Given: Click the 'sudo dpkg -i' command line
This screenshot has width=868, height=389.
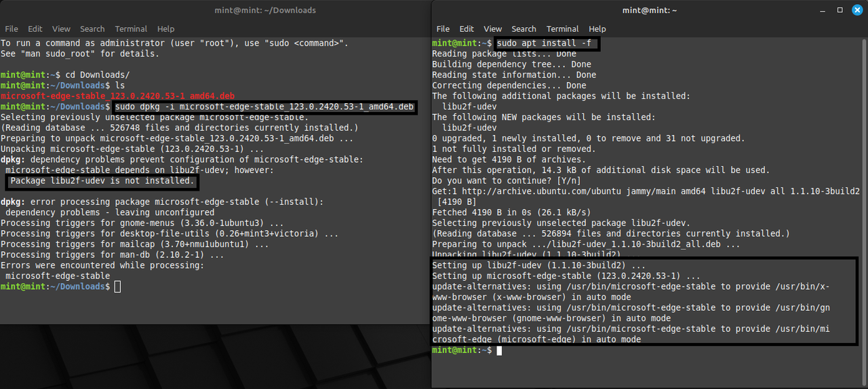Looking at the screenshot, I should coord(264,107).
